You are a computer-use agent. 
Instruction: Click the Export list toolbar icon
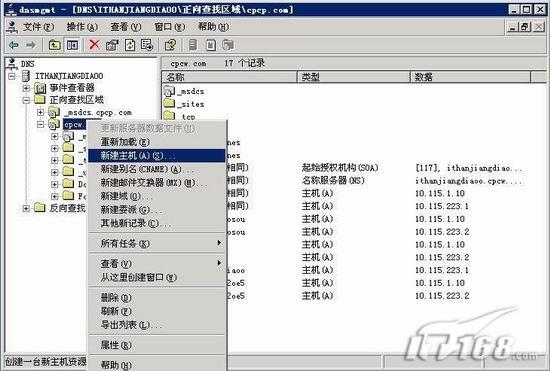(147, 45)
